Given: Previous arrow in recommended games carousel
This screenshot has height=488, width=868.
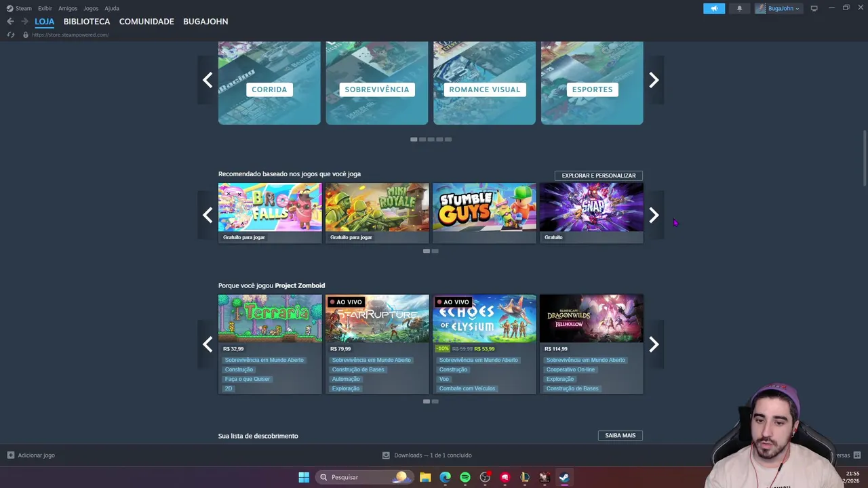Looking at the screenshot, I should tap(207, 215).
